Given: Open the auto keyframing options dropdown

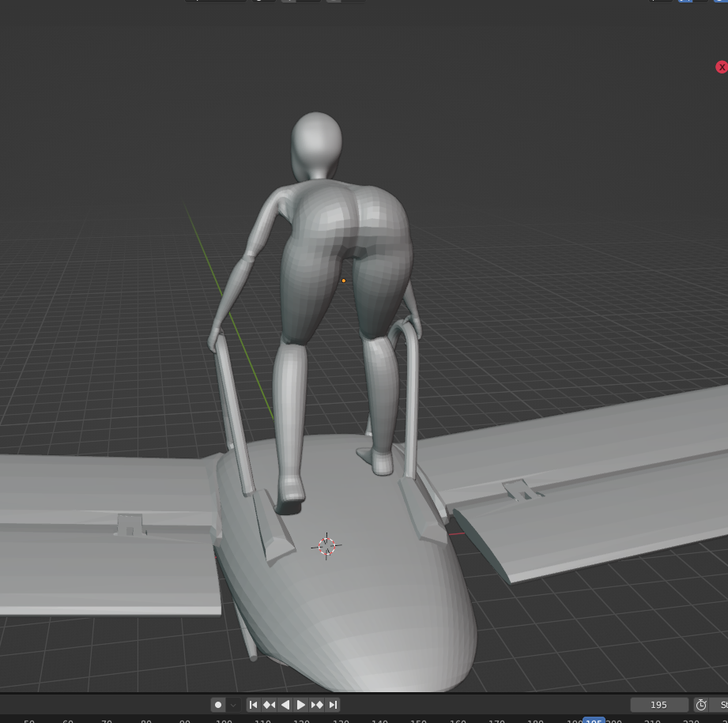Looking at the screenshot, I should click(x=233, y=705).
